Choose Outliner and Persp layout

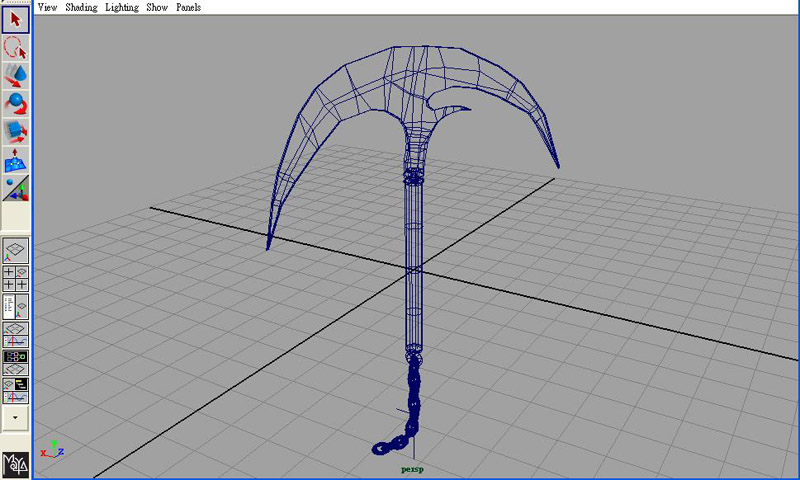(x=15, y=307)
